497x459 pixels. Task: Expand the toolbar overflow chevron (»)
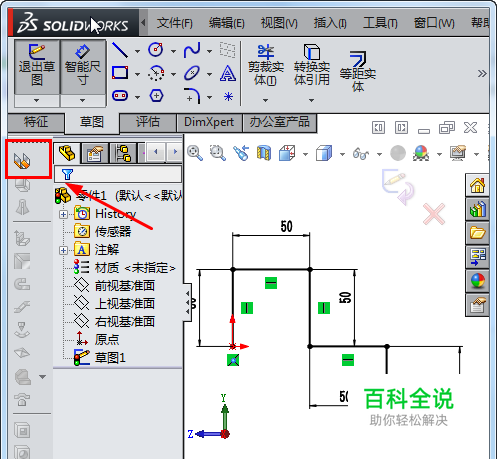click(x=482, y=73)
